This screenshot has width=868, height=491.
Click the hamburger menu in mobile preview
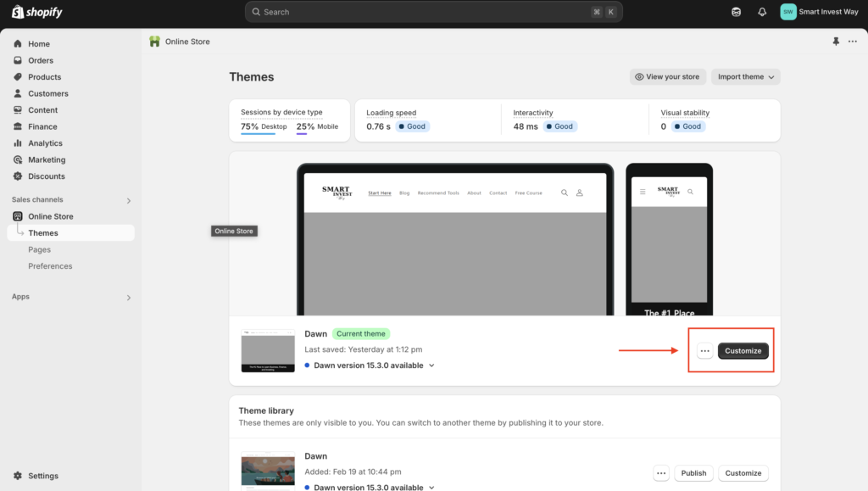[x=643, y=192]
